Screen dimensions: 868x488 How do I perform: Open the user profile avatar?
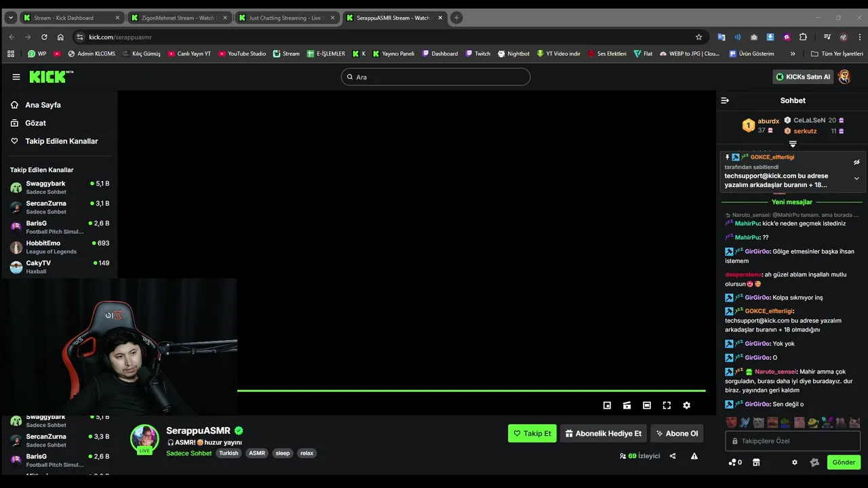[x=844, y=77]
